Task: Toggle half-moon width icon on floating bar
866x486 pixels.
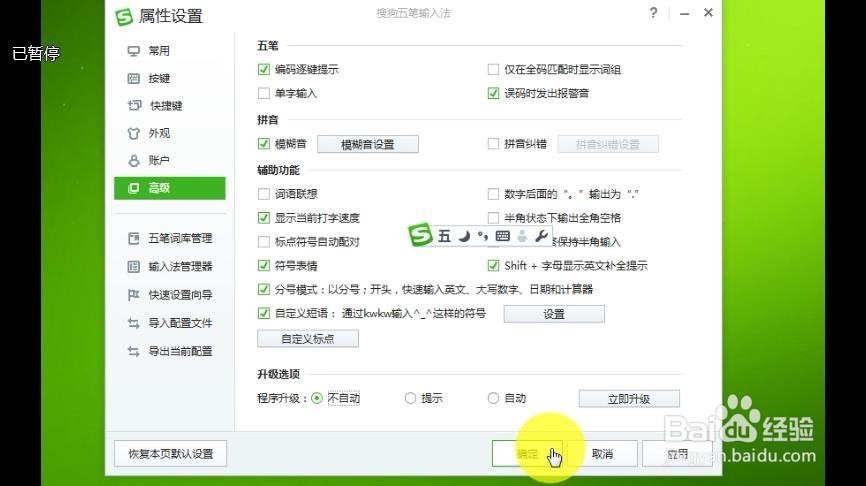Action: tap(464, 236)
